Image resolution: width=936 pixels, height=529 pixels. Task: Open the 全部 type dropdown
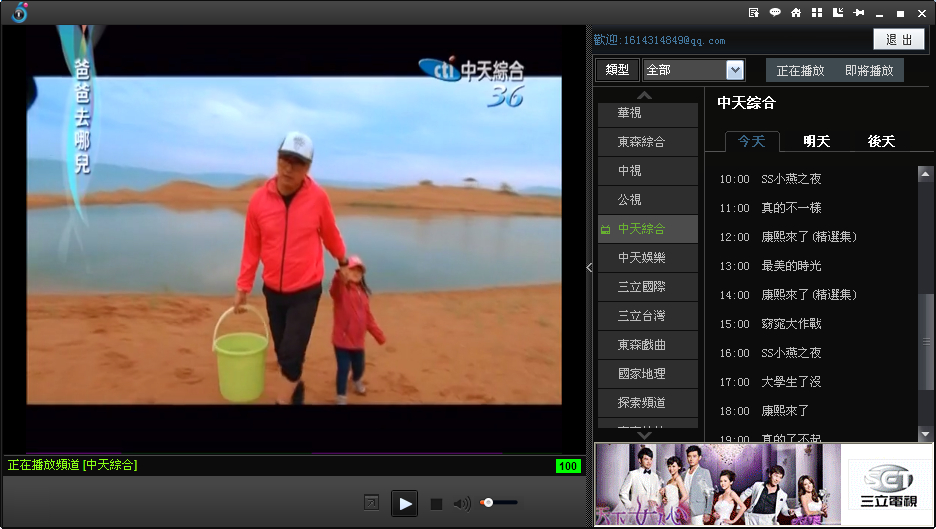pos(693,70)
